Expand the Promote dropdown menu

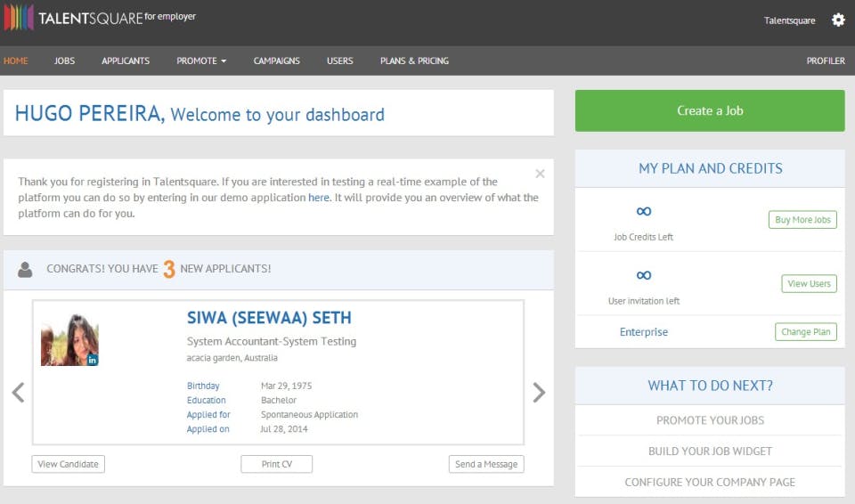point(201,61)
